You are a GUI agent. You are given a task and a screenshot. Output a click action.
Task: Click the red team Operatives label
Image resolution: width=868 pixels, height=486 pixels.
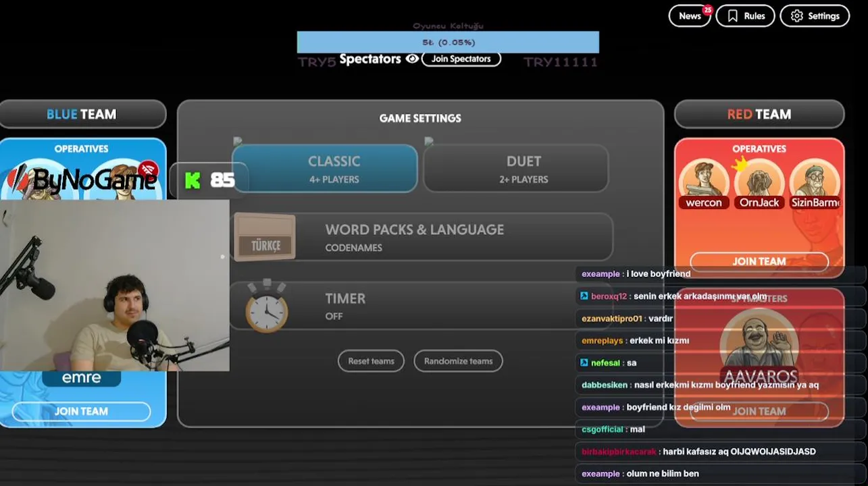coord(759,148)
